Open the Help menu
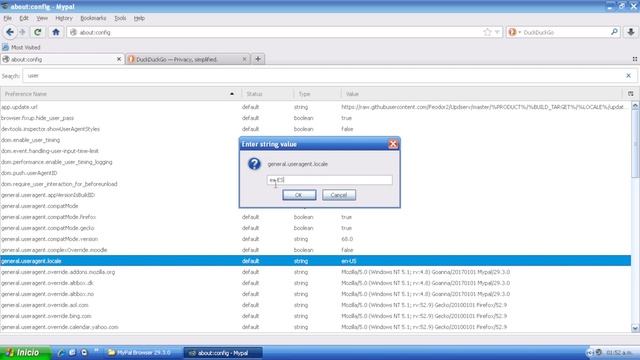 (139, 18)
